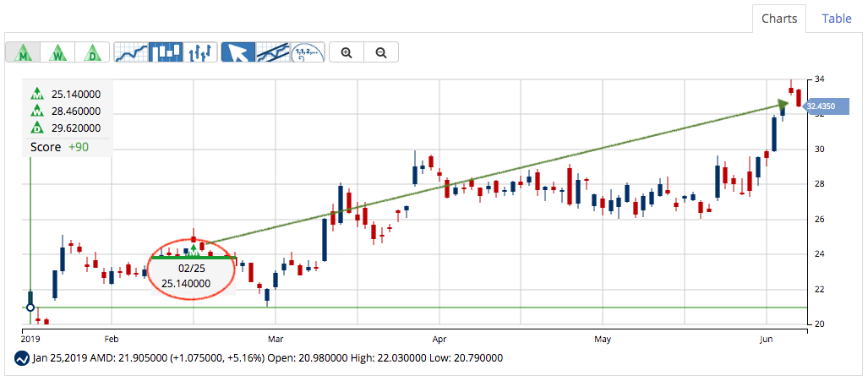Image resolution: width=868 pixels, height=381 pixels.
Task: Click the round blue chart icon beside Jan 25,2019
Action: pos(21,358)
